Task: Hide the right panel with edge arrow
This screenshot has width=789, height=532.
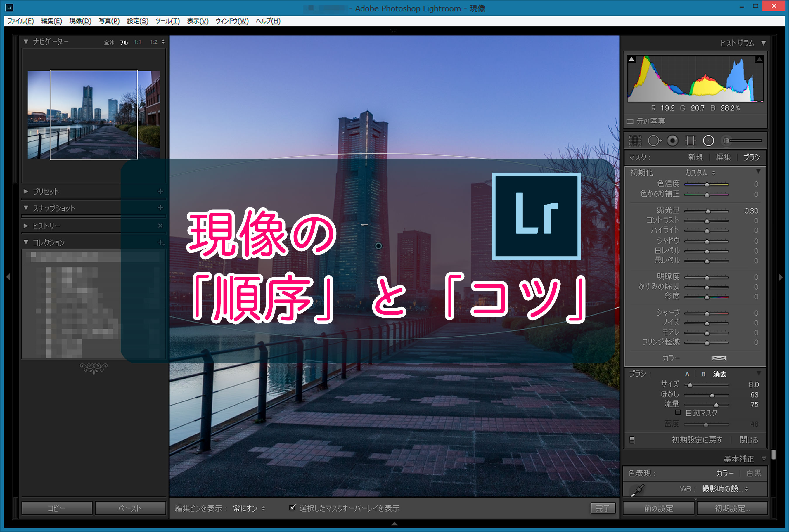Action: [781, 277]
